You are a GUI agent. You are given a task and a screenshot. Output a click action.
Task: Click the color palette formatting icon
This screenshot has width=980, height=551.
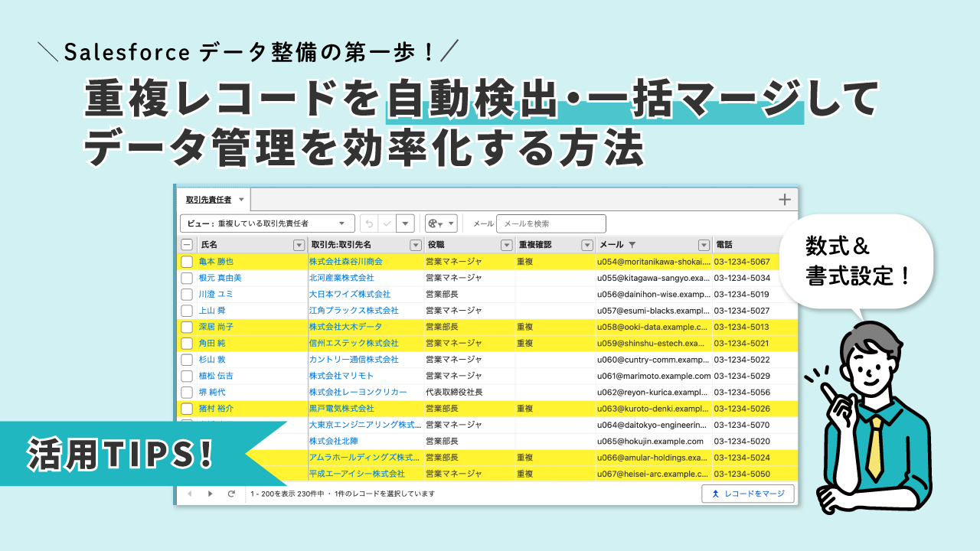click(x=434, y=223)
